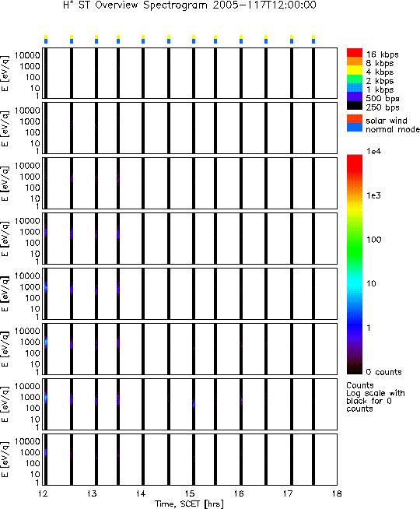
Task: Click the "2 kbps" legend label
Action: [x=380, y=81]
